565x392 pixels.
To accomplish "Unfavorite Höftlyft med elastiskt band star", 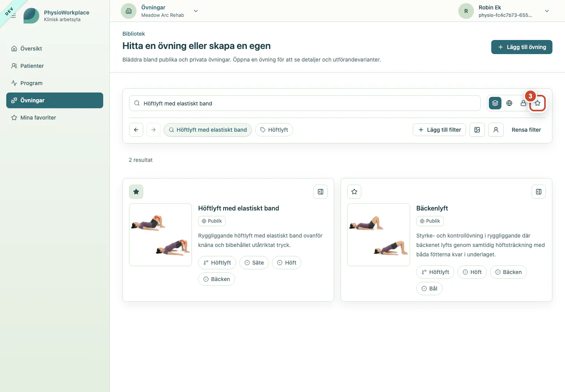I will coord(136,192).
